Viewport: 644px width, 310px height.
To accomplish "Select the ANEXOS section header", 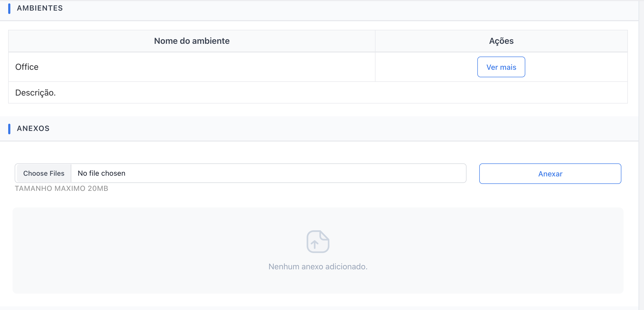I will [x=33, y=128].
